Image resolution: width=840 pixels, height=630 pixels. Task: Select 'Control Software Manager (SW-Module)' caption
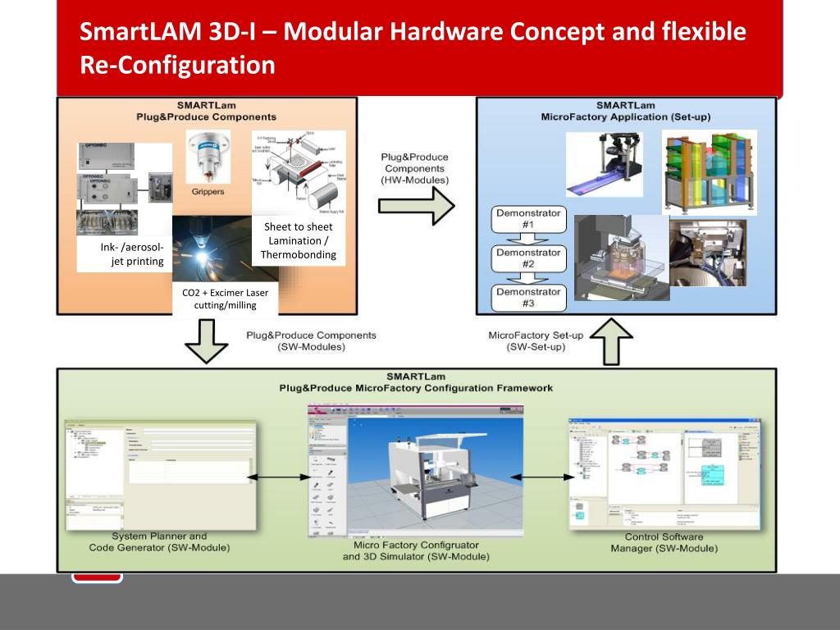click(x=664, y=543)
